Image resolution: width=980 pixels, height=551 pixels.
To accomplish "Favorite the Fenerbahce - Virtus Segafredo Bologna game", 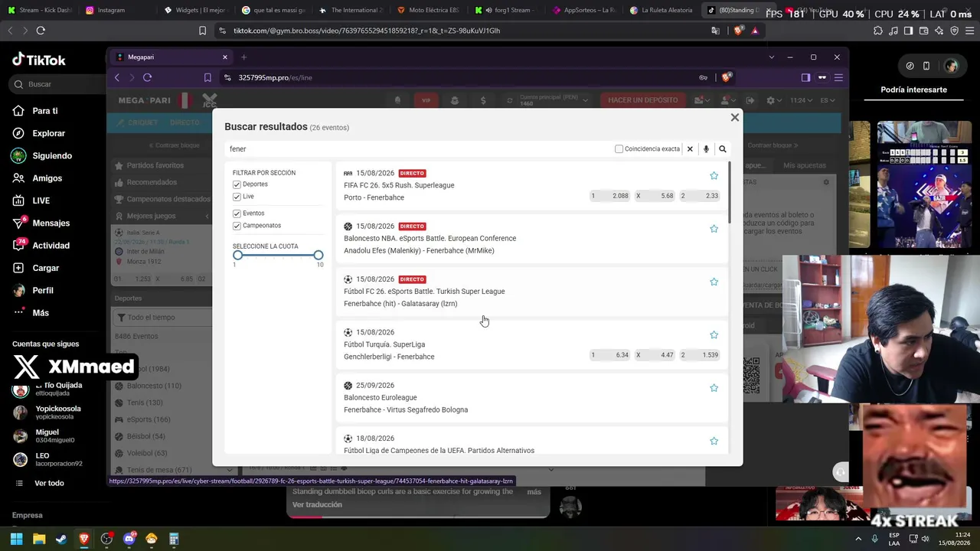I will click(x=714, y=388).
